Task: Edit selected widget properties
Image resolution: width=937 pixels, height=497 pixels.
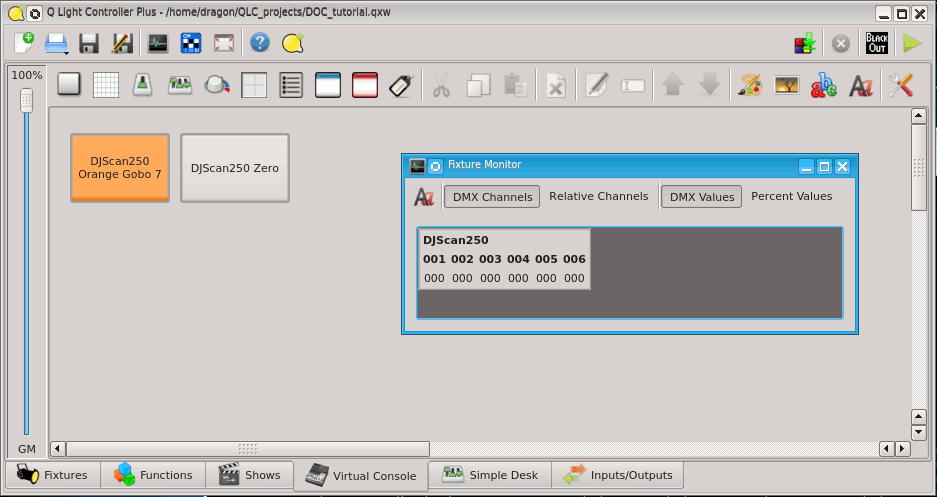Action: click(x=596, y=85)
